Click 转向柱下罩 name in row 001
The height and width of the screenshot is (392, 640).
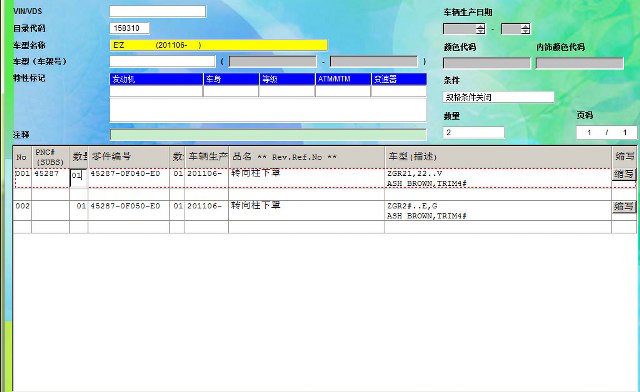click(256, 173)
